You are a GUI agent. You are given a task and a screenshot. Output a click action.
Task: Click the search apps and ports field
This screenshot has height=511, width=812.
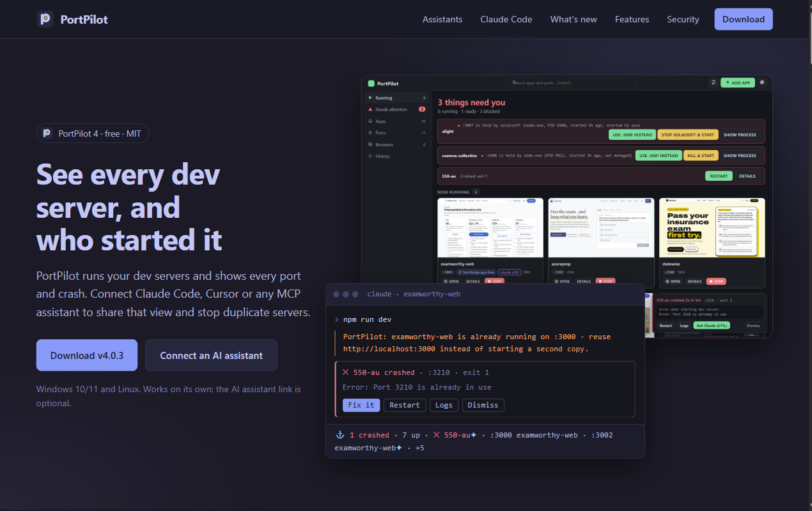573,83
